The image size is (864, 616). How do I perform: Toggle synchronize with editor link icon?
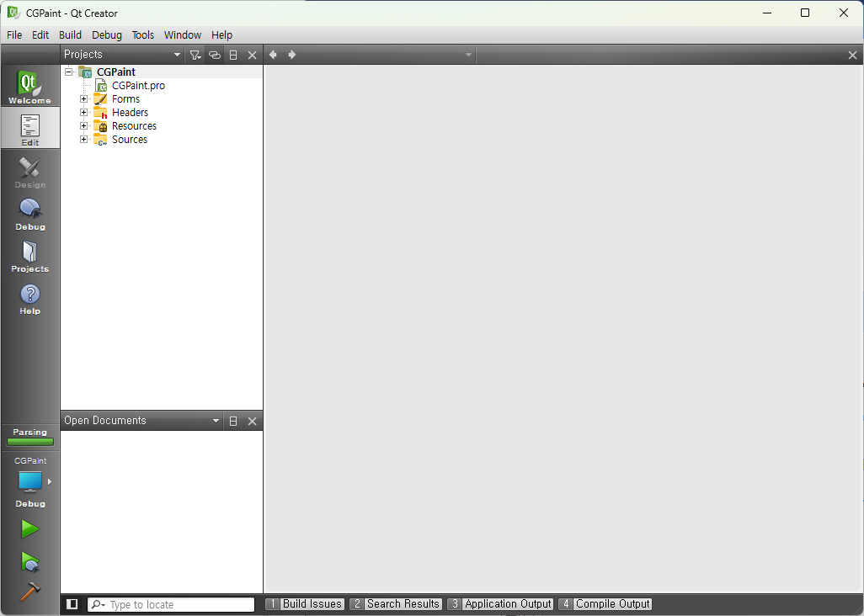pos(215,55)
